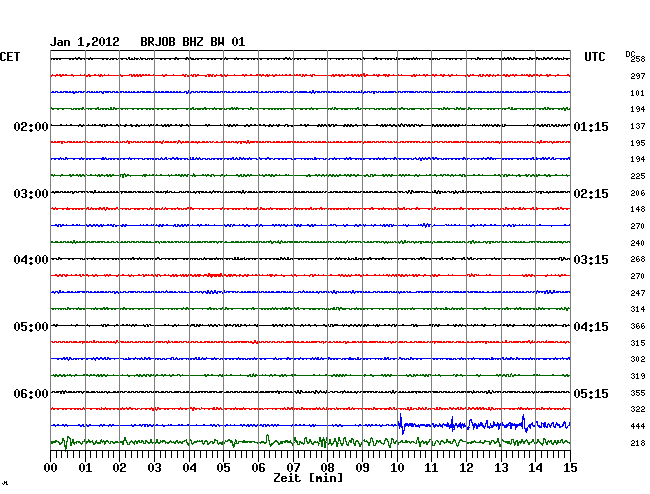Click the "UTC" timezone label
Image resolution: width=650 pixels, height=494 pixels.
click(x=595, y=57)
